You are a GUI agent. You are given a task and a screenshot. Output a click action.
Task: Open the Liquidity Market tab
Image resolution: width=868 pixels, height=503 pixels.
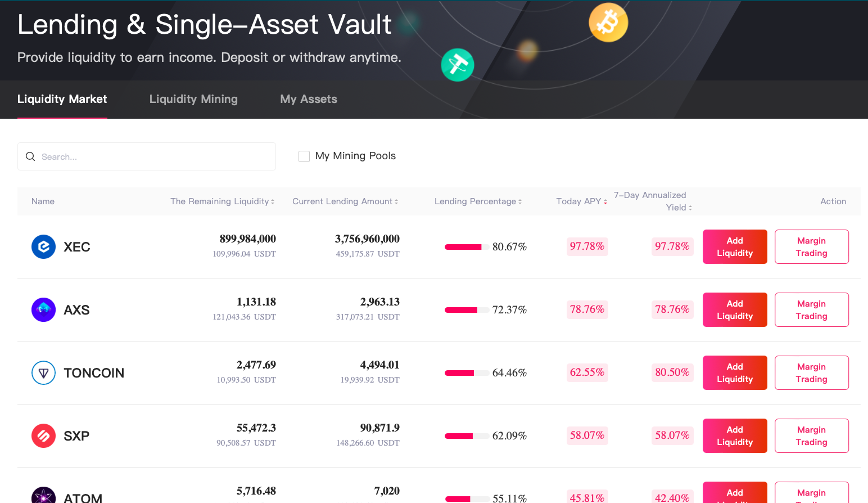[x=62, y=99]
